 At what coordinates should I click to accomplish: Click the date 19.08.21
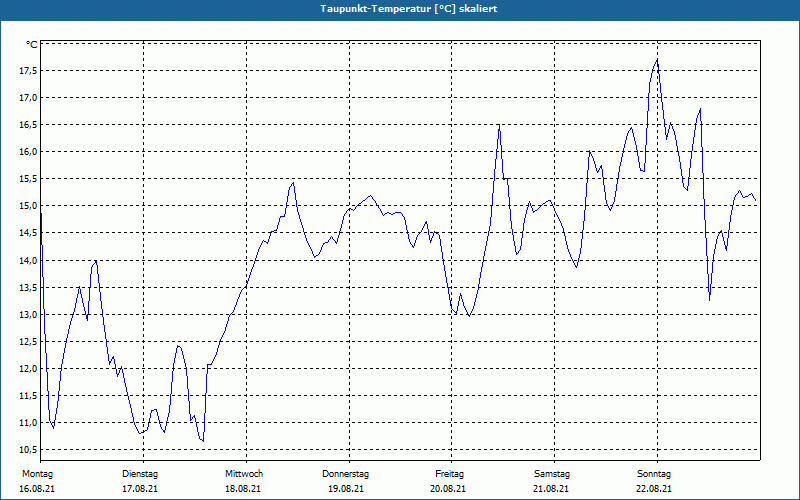click(x=346, y=489)
